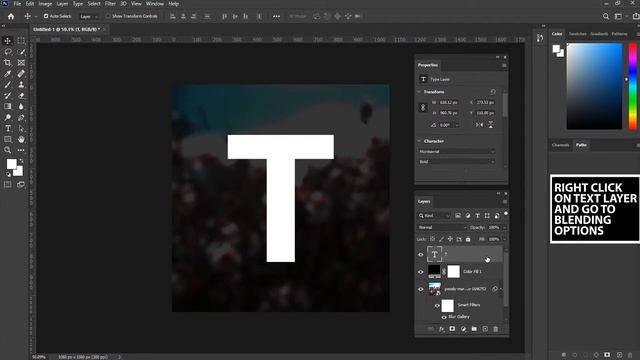Switch to the Gradients tab
The height and width of the screenshot is (360, 640).
599,34
